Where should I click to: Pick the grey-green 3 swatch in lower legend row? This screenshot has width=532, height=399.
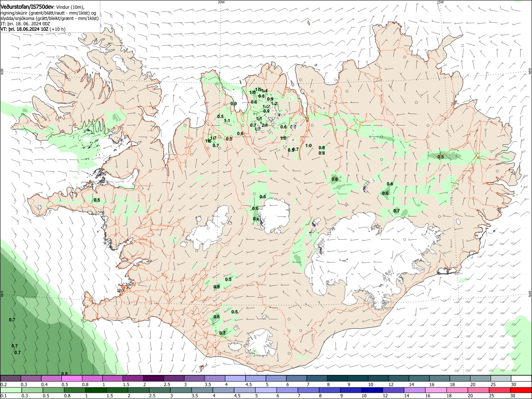pos(180,390)
